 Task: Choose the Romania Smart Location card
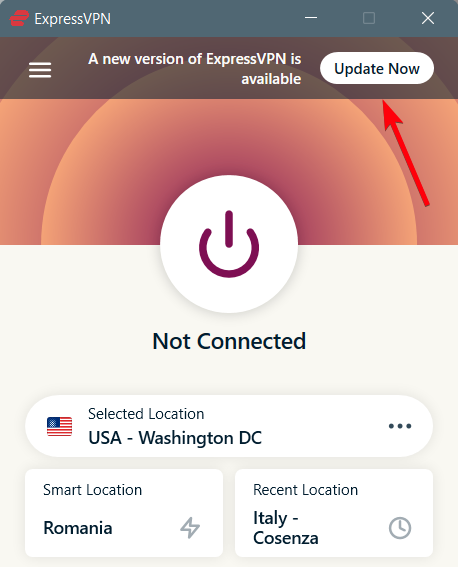point(124,513)
